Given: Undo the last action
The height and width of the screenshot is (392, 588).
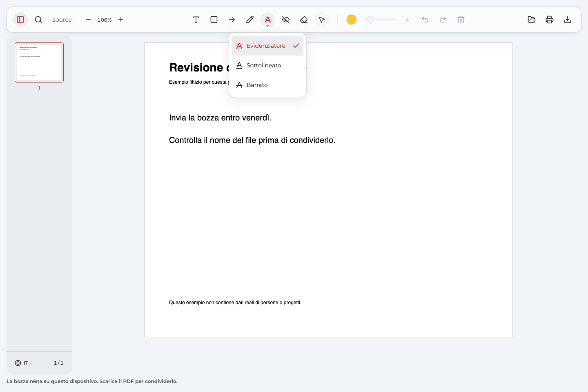Looking at the screenshot, I should (x=425, y=20).
